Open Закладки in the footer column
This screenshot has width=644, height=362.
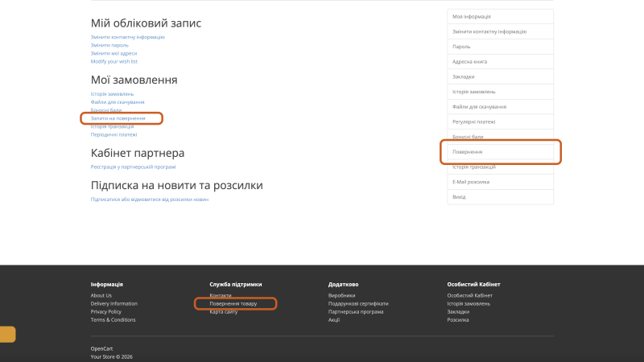458,312
